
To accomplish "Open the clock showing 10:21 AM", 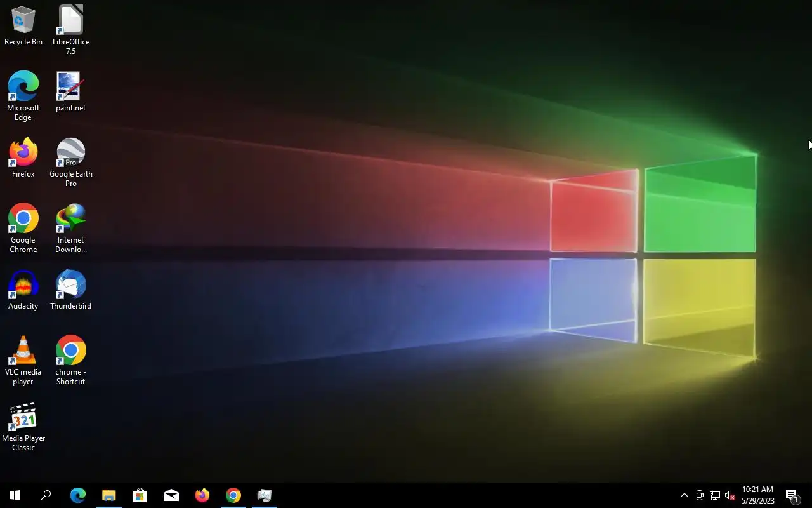I will (757, 495).
